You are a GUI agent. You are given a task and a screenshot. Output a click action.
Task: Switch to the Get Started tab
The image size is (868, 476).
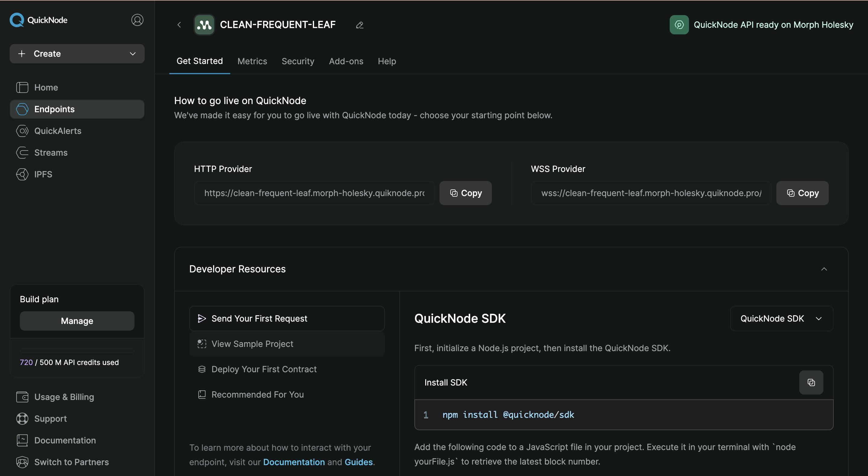[x=200, y=61]
